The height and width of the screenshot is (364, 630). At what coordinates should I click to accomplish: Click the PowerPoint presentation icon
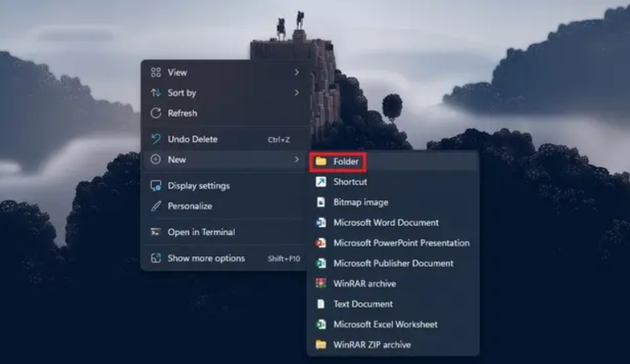320,242
